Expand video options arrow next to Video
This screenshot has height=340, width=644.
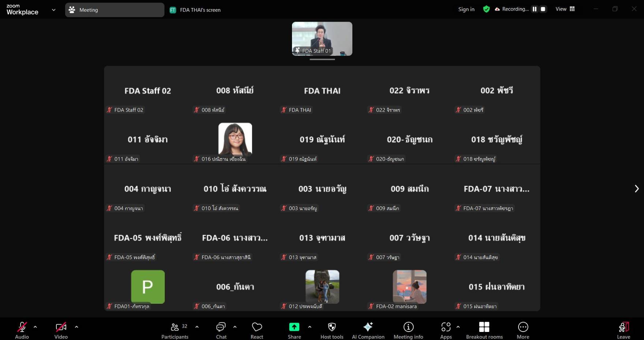coord(76,327)
